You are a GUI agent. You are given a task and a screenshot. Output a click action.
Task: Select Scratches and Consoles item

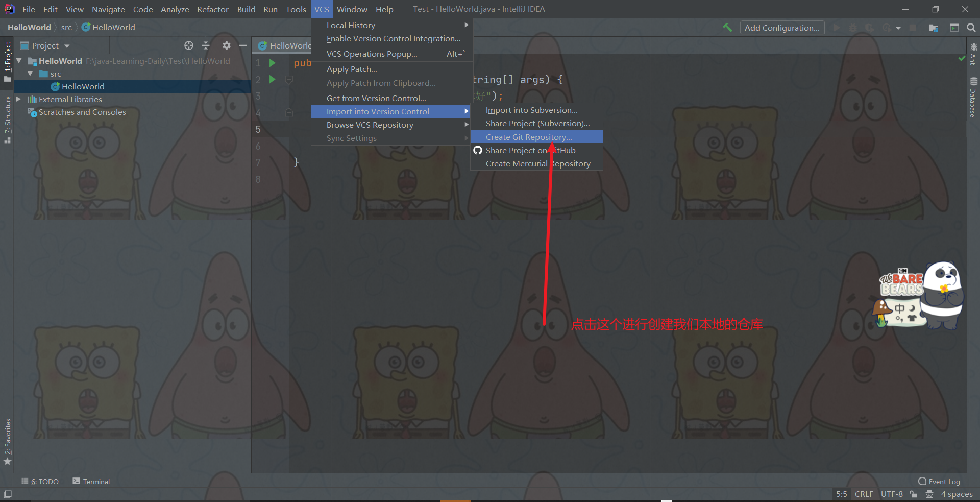[82, 112]
